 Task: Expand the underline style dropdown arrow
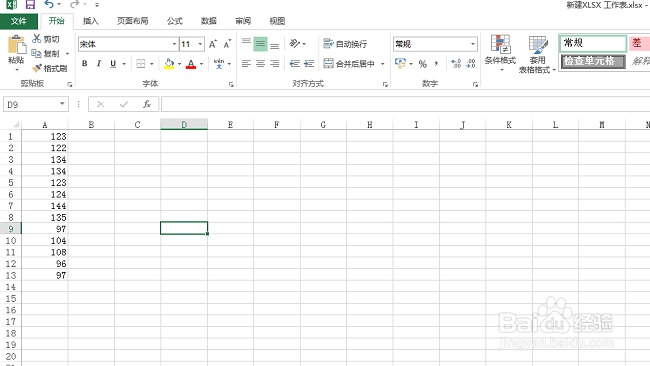tap(124, 64)
